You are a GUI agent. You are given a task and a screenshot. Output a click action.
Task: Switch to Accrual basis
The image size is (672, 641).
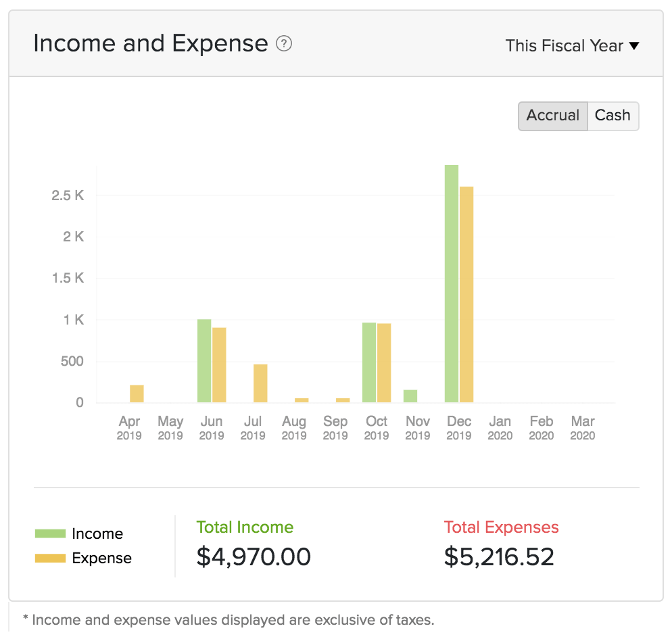pos(552,116)
